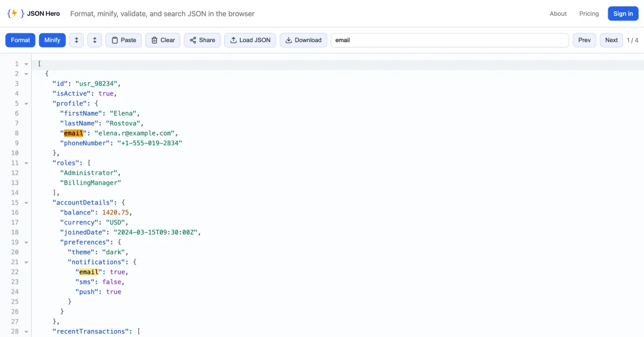Collapse the "preferences" object on line 19
The width and height of the screenshot is (644, 337).
(26, 243)
